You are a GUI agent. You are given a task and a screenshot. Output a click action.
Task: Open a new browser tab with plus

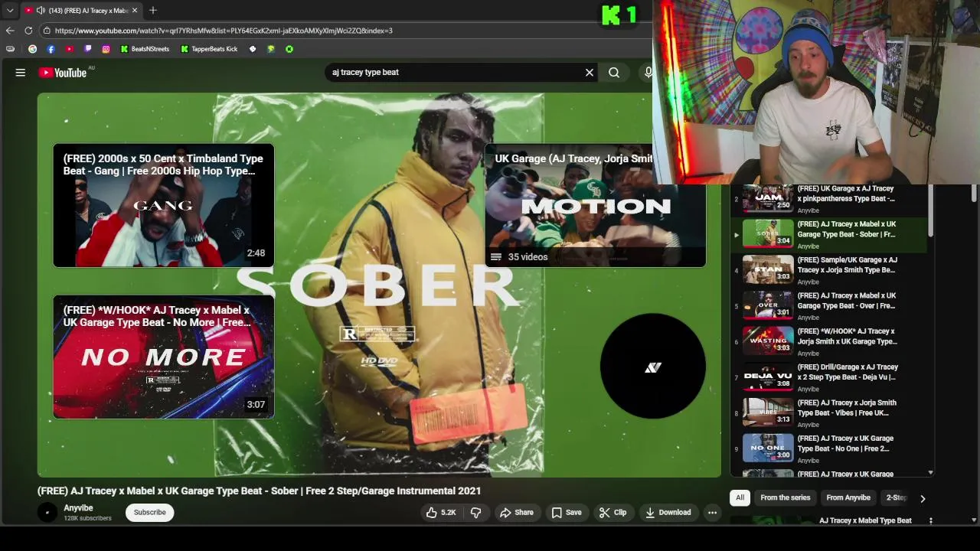[x=153, y=11]
